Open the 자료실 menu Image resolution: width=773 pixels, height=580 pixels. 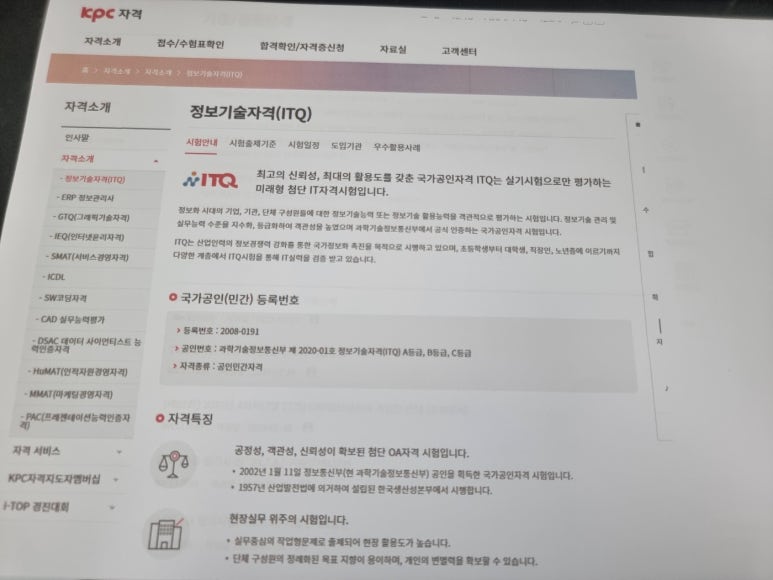(x=393, y=49)
